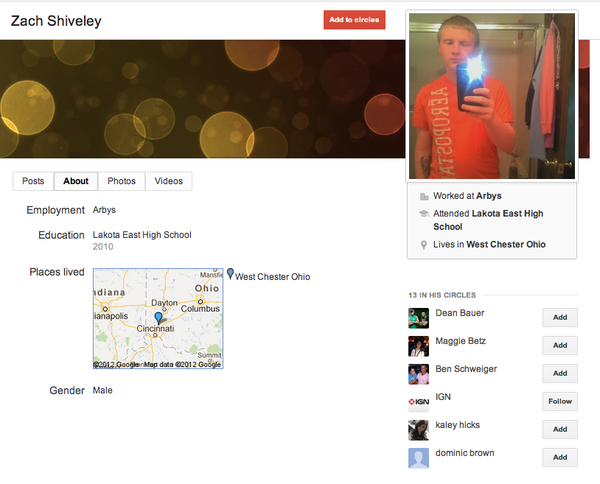
Task: Click Lakota East High School under Education
Action: click(x=142, y=235)
